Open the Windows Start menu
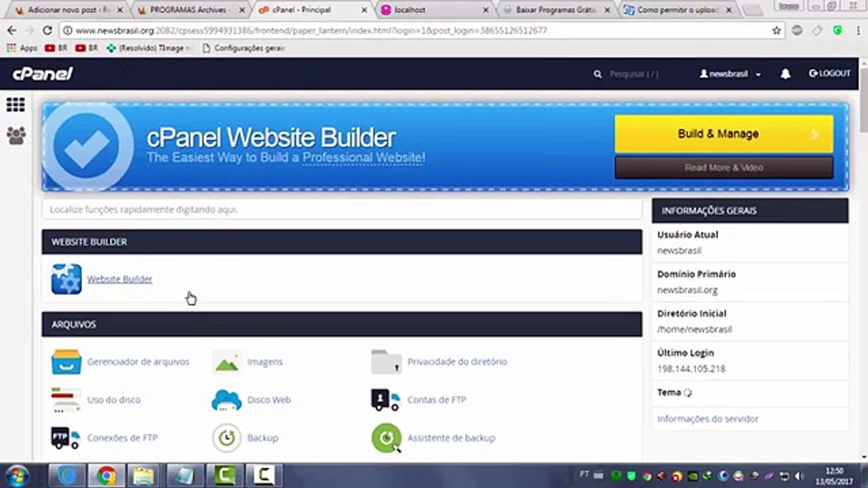Viewport: 868px width, 488px height. click(x=16, y=475)
